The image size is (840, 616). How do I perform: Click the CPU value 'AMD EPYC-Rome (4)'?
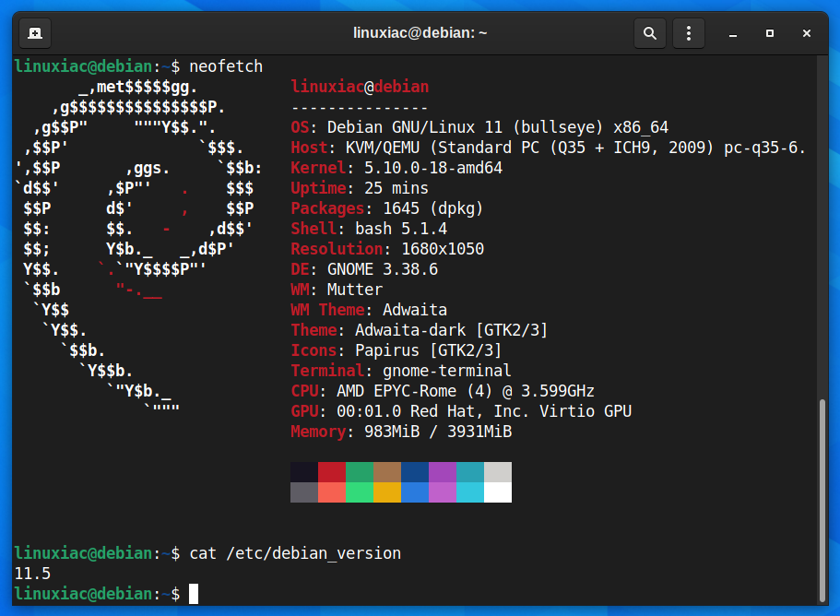coord(415,391)
